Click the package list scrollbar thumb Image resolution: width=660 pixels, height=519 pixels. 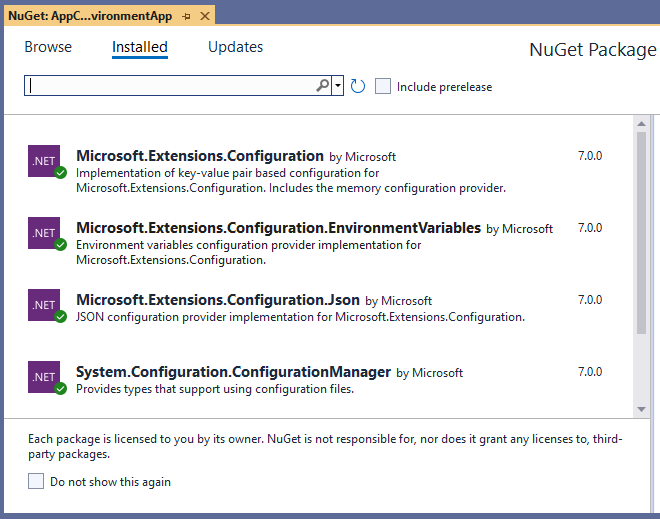coord(641,233)
